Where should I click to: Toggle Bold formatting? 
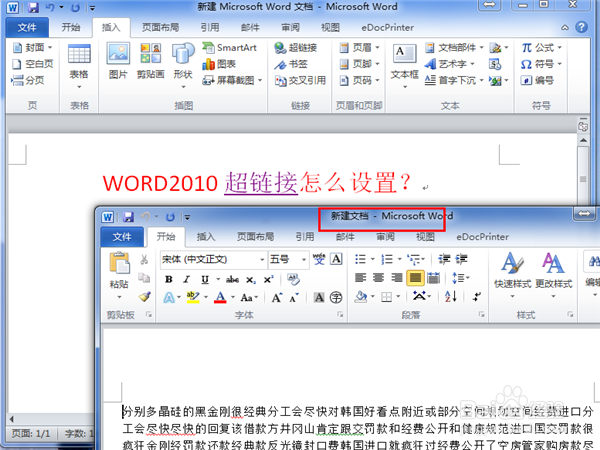coord(169,279)
